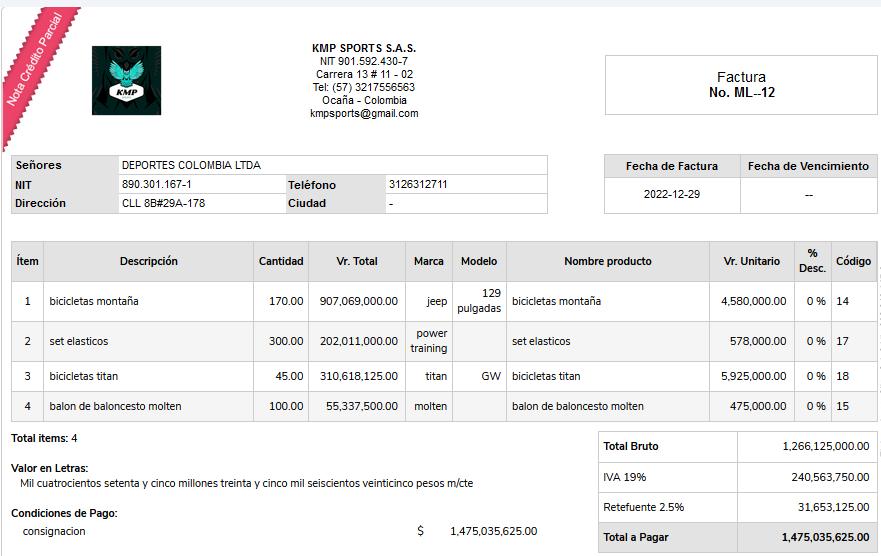This screenshot has height=556, width=881.
Task: Click the Vr. Unitario column header
Action: click(x=752, y=261)
